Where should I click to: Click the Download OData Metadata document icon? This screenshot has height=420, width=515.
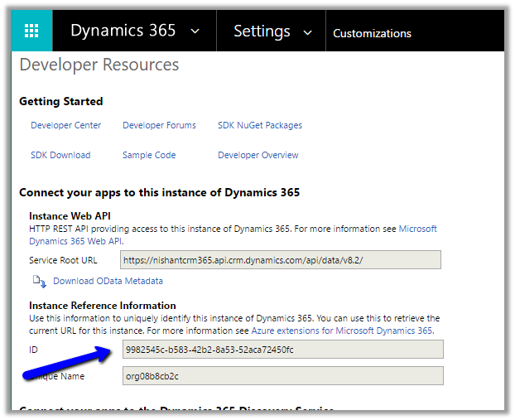40,282
